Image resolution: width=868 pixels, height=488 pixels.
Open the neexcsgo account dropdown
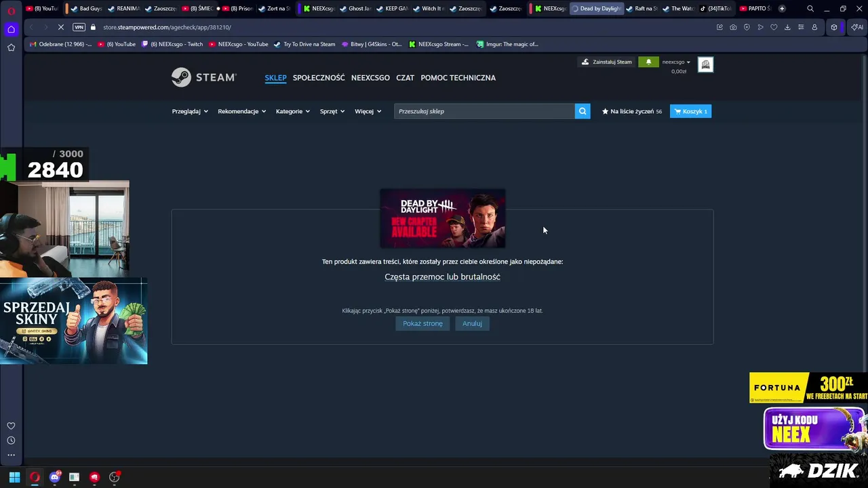point(676,62)
